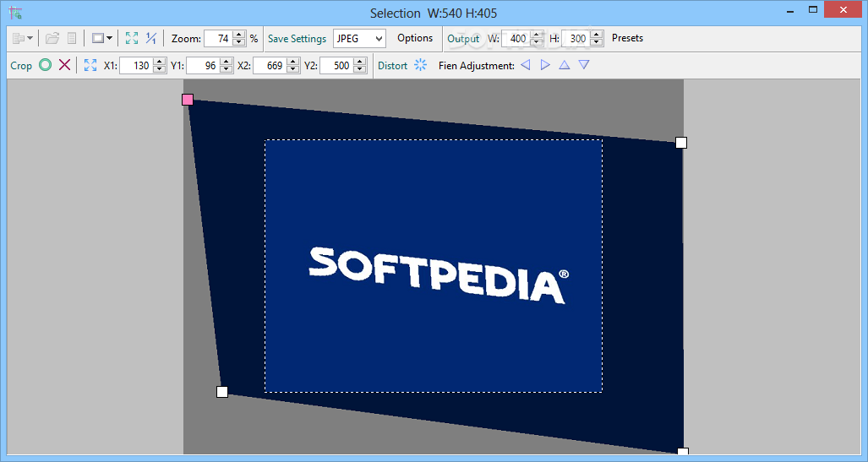Click the Y2 coordinate field
The image size is (868, 462).
click(336, 65)
